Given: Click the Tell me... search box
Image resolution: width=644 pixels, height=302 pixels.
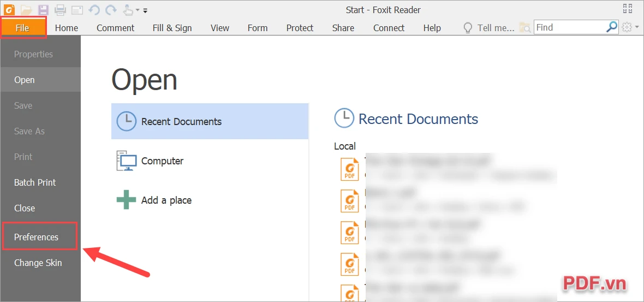Looking at the screenshot, I should [x=496, y=28].
